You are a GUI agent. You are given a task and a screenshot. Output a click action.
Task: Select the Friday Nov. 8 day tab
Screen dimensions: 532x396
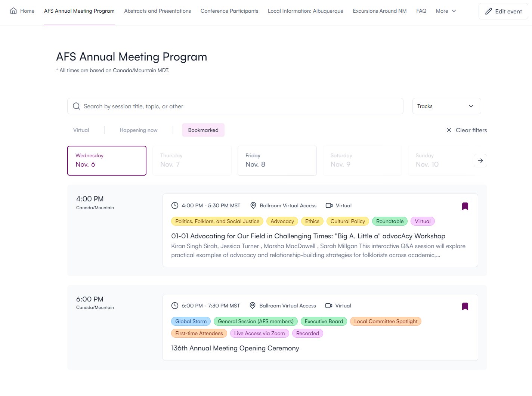[x=277, y=161]
